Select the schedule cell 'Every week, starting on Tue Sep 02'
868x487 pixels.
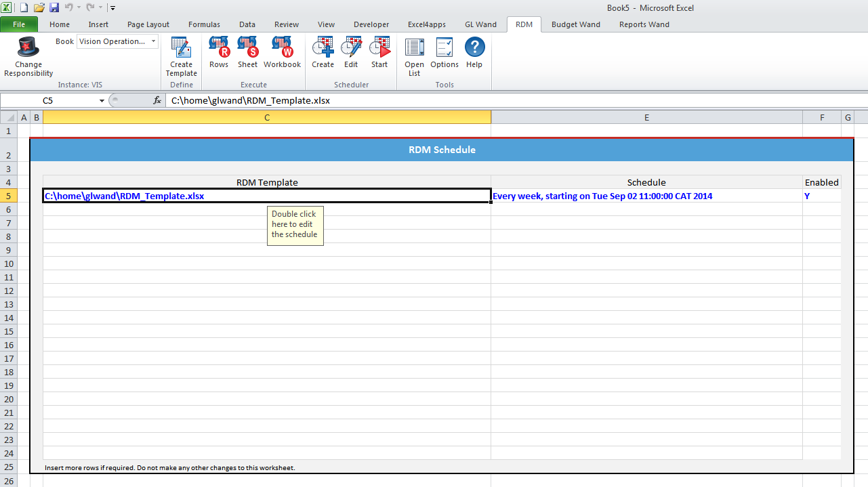646,196
